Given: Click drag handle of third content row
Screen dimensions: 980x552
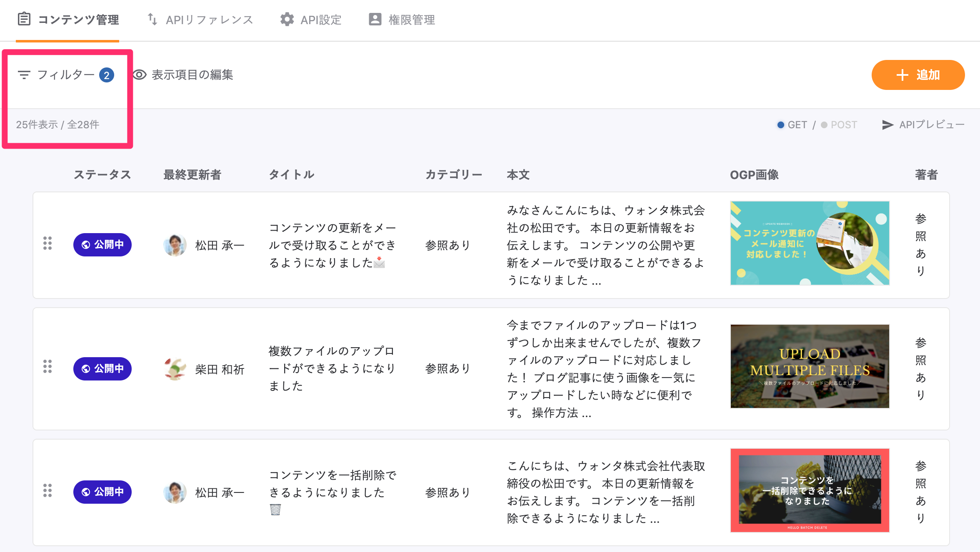Looking at the screenshot, I should click(x=47, y=490).
